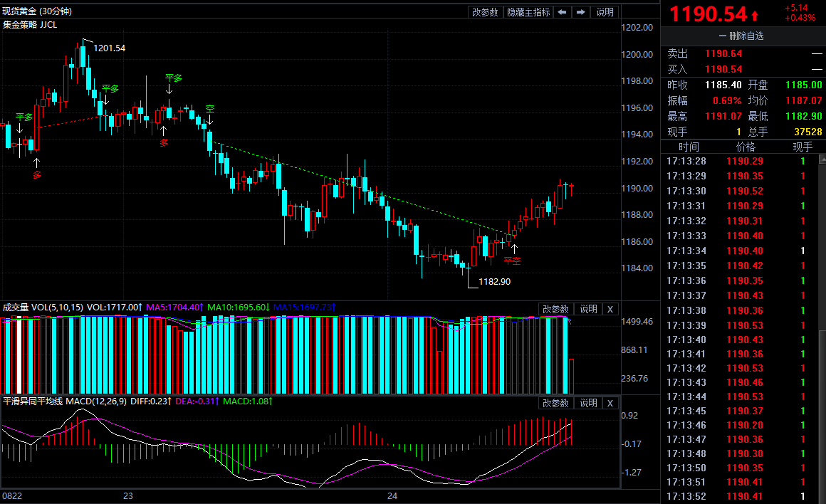The image size is (826, 504).
Task: Click the date label 23 on time axis
Action: (x=128, y=495)
